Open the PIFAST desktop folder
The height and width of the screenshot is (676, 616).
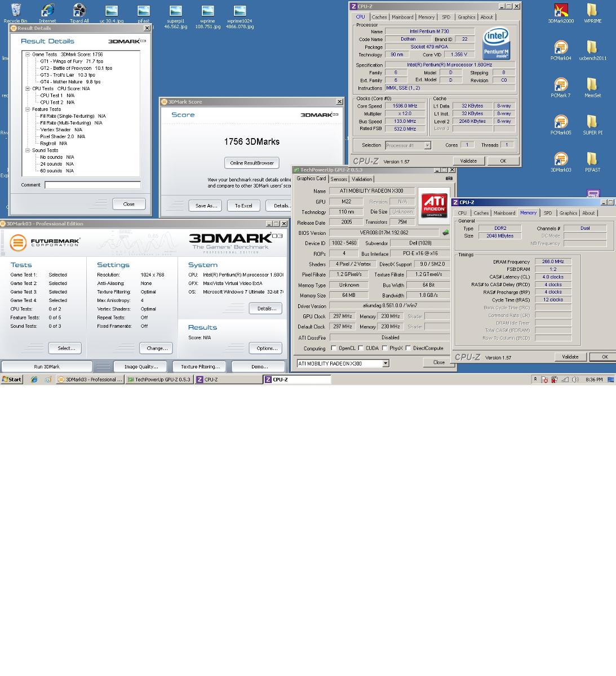tap(592, 162)
